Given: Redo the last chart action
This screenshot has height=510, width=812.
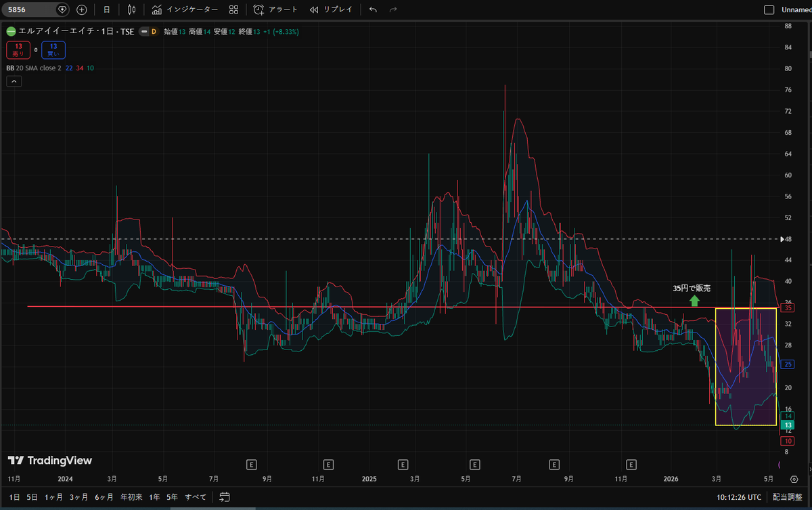Looking at the screenshot, I should tap(394, 9).
